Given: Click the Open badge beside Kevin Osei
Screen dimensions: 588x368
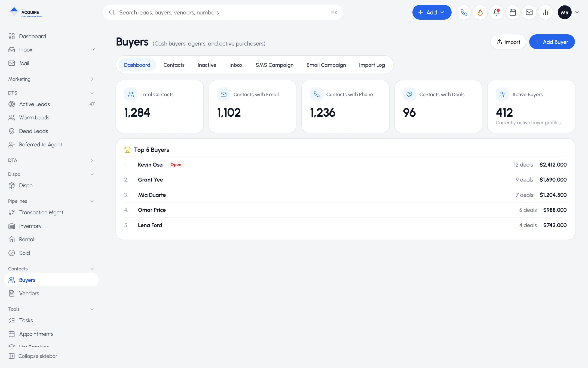Looking at the screenshot, I should click(x=176, y=165).
